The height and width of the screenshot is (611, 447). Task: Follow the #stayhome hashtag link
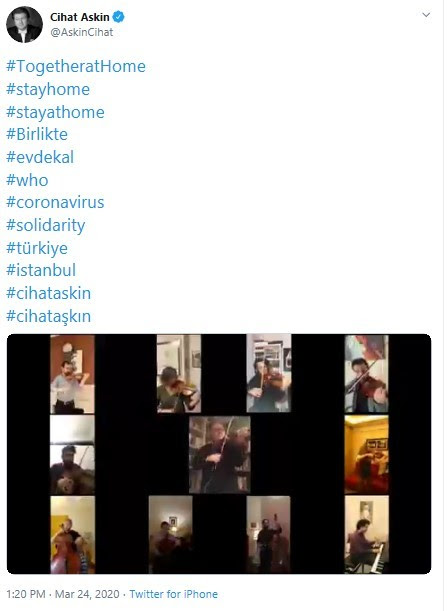pyautogui.click(x=48, y=89)
